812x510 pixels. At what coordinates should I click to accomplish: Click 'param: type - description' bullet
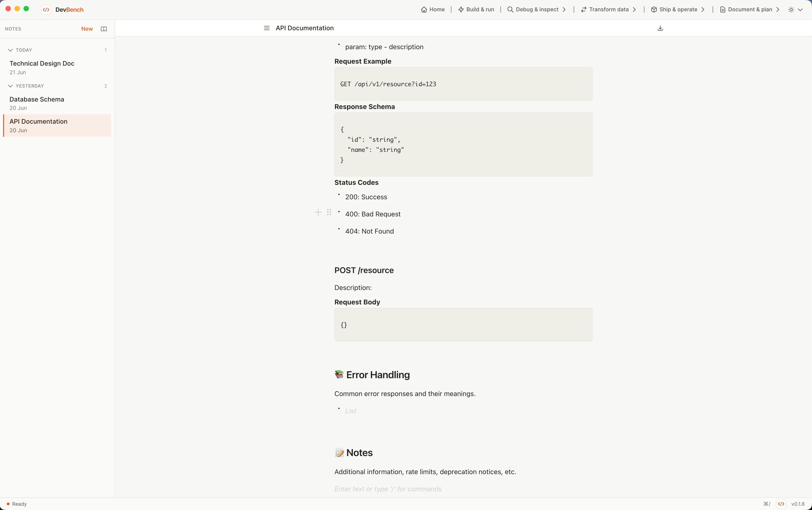pyautogui.click(x=384, y=47)
